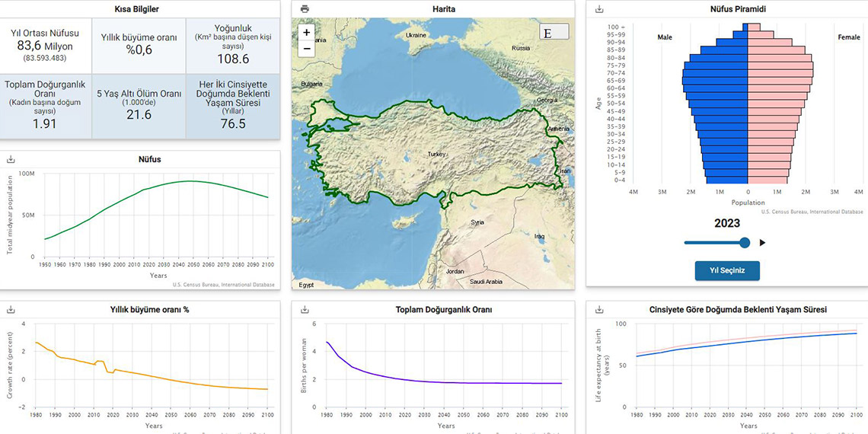Click the Doğumda Beklenti Yaşam Süresi 76.5 tile
The image size is (868, 434).
click(232, 106)
